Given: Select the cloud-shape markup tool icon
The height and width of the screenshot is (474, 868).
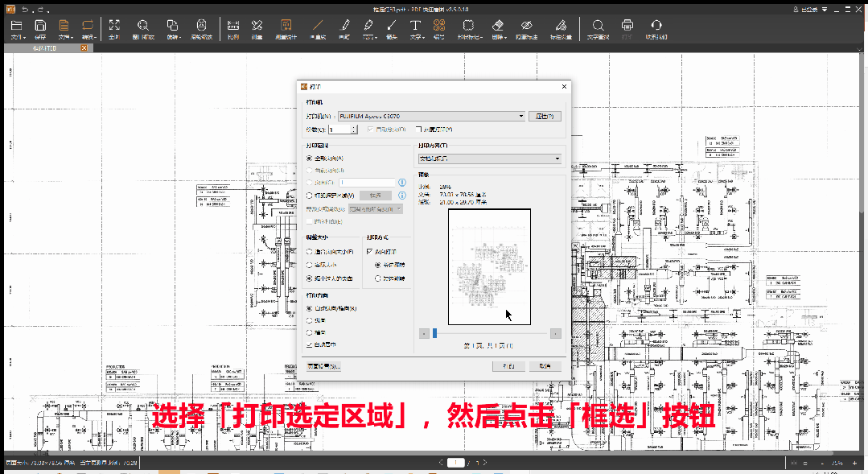Looking at the screenshot, I should [468, 26].
